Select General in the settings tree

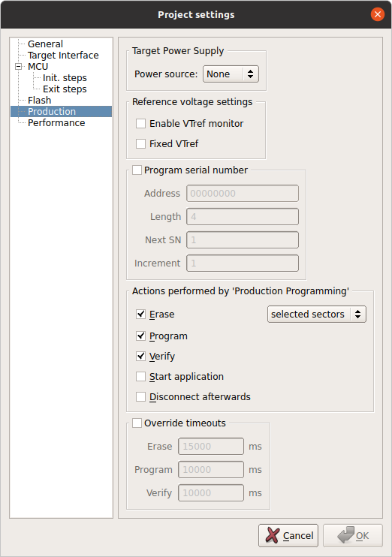(x=45, y=44)
